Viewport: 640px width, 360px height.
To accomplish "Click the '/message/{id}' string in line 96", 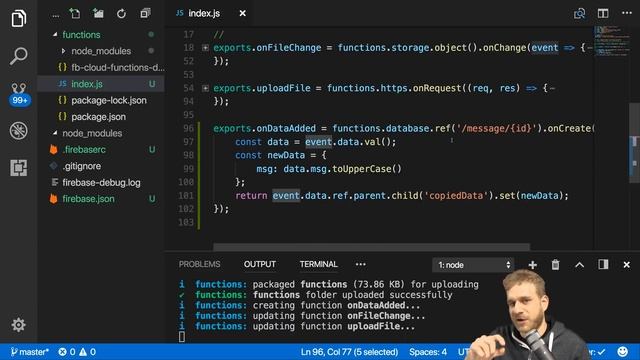I will [x=496, y=129].
